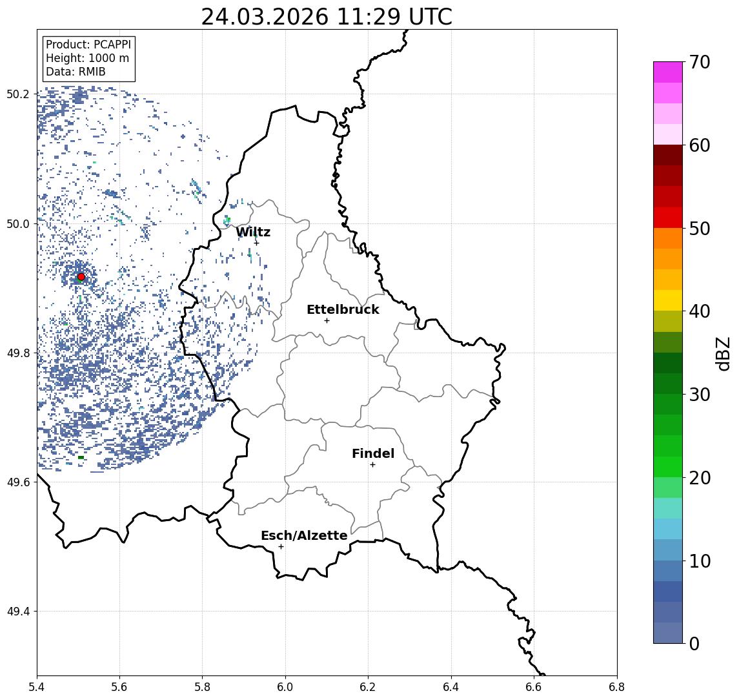
Task: Click the bright red swatch just above 50 dBZ
Action: click(668, 218)
